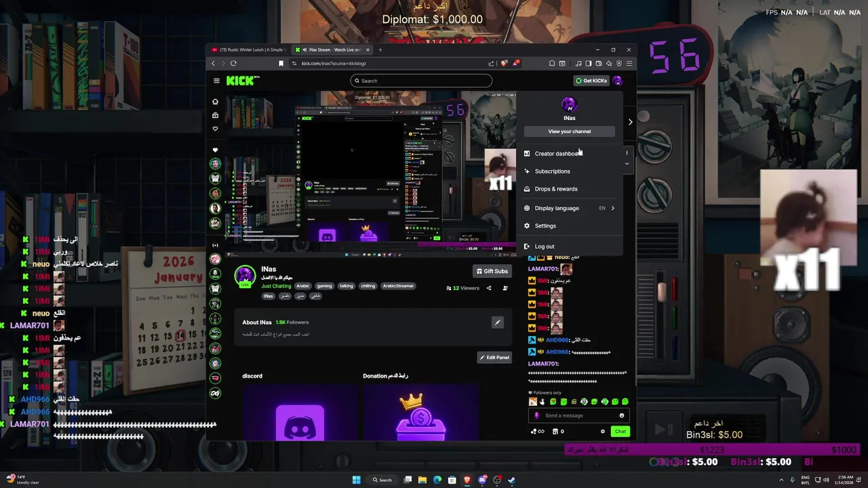Open Following heart outline in sidebar
Screen dimensions: 868x488
[215, 129]
